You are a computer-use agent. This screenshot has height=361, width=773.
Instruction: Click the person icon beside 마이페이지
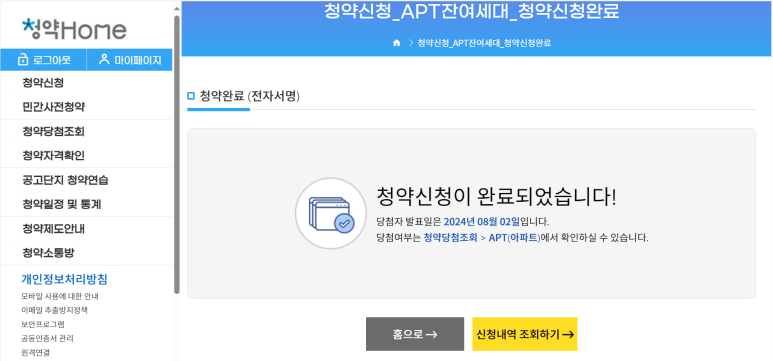click(x=104, y=60)
